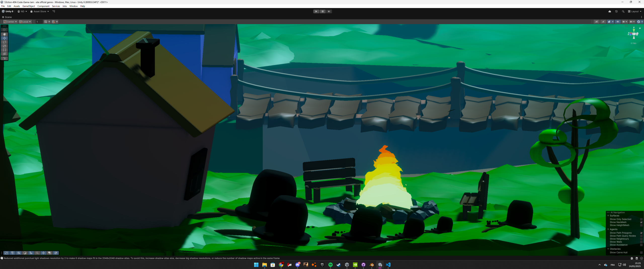Open the Window menu
The height and width of the screenshot is (269, 644).
[x=73, y=6]
